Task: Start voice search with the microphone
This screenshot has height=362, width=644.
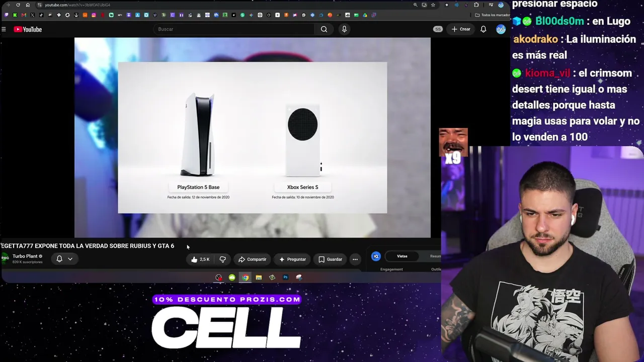Action: coord(344,29)
